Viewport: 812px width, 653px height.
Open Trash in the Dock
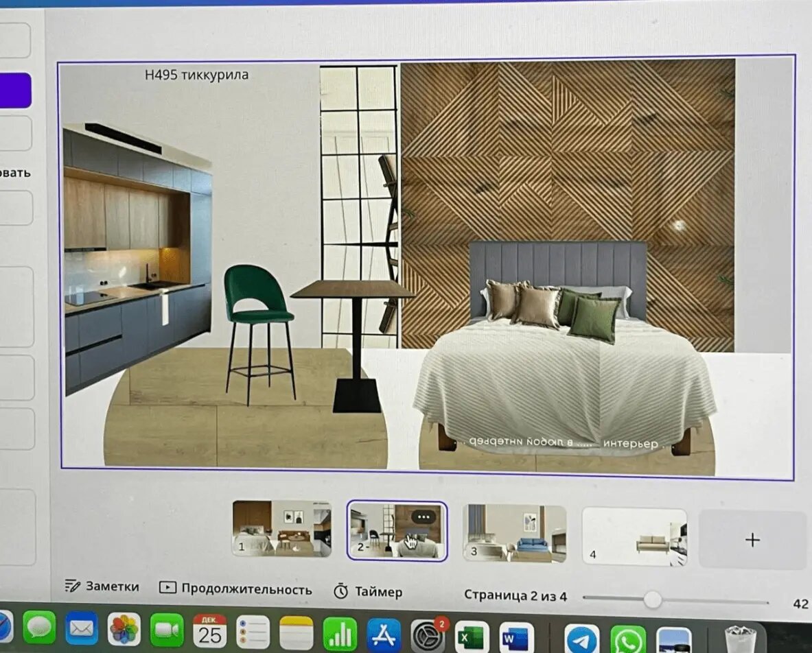pyautogui.click(x=741, y=639)
